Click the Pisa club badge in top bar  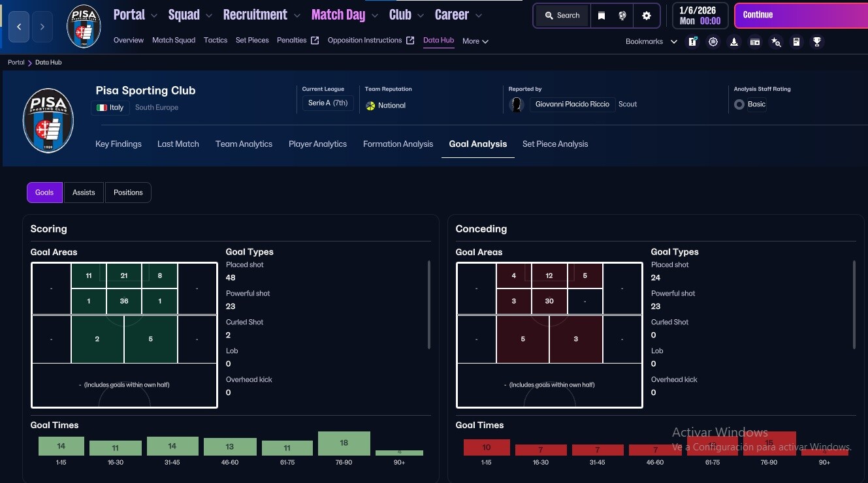coord(84,26)
